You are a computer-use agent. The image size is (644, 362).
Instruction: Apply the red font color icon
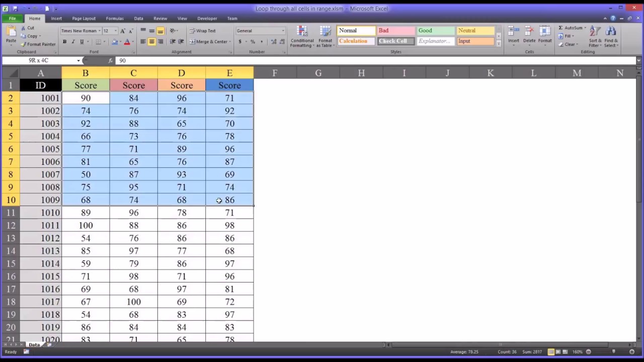click(127, 42)
